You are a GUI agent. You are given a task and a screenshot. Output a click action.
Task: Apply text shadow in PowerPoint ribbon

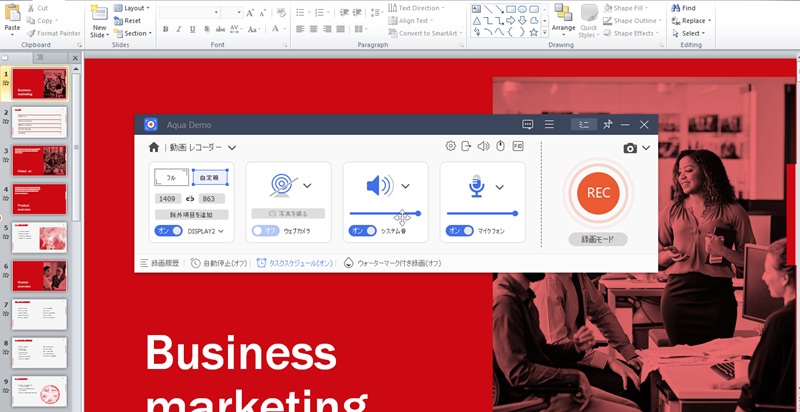206,29
